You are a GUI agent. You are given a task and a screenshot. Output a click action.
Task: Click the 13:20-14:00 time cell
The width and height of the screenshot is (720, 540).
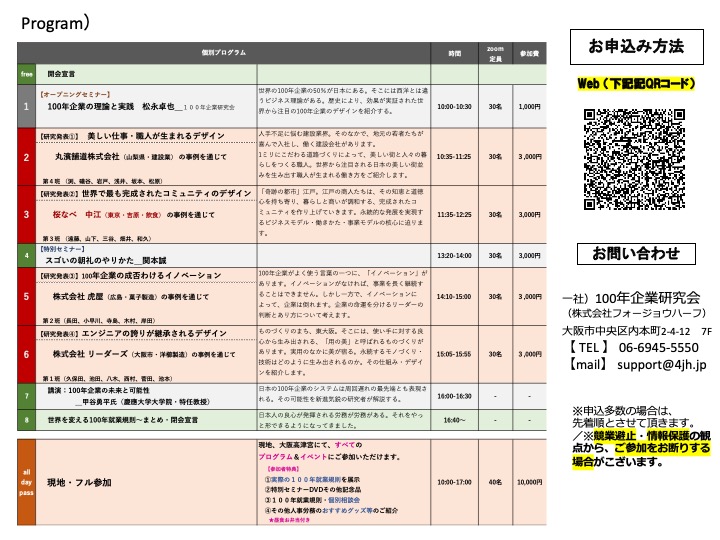point(454,255)
